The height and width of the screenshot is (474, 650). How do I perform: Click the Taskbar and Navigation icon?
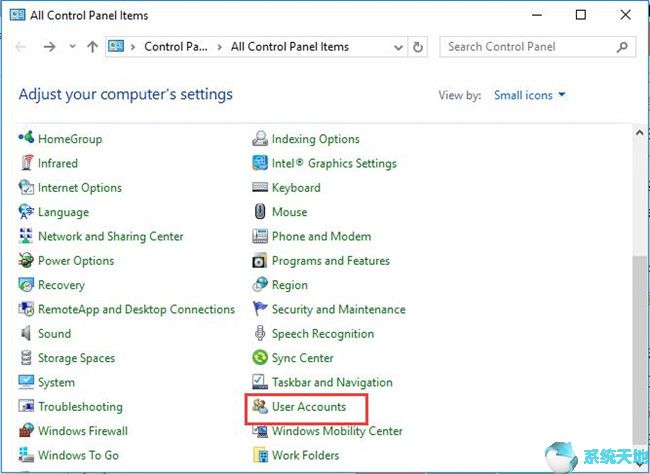click(260, 382)
